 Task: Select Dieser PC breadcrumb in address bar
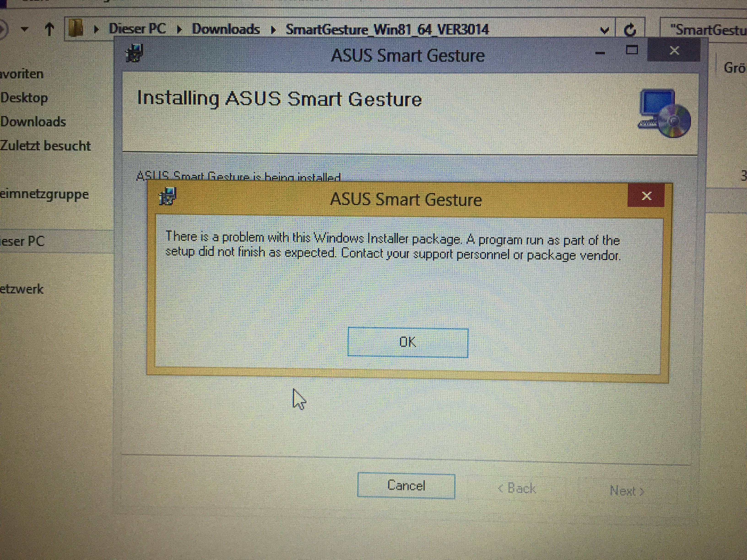(x=137, y=29)
